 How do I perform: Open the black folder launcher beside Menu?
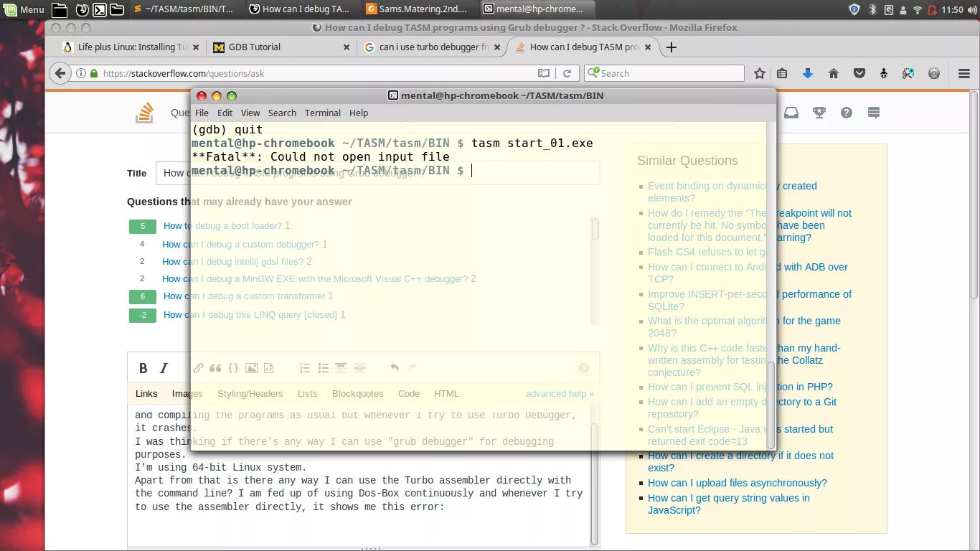coord(61,10)
